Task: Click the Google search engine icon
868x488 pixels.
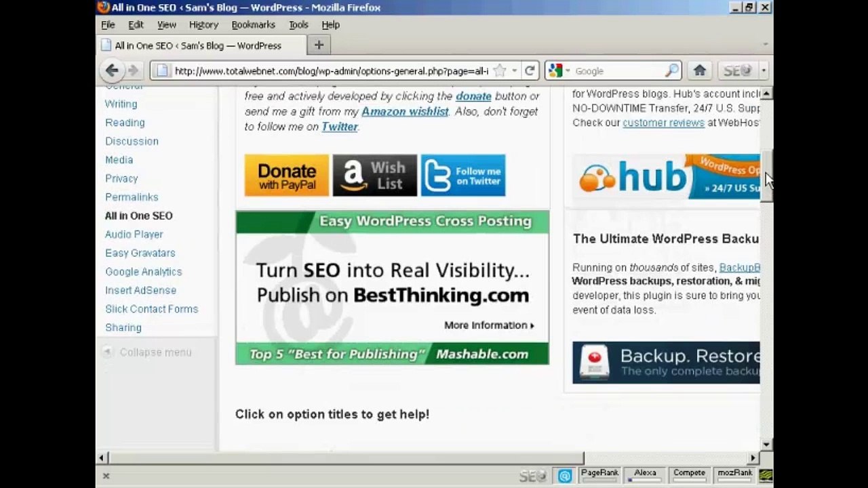Action: pyautogui.click(x=555, y=70)
